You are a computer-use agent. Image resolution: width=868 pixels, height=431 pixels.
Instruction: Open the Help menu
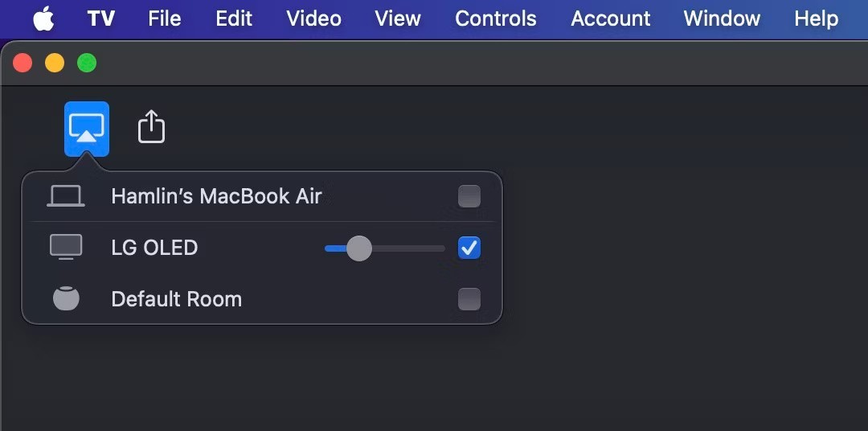(x=816, y=18)
